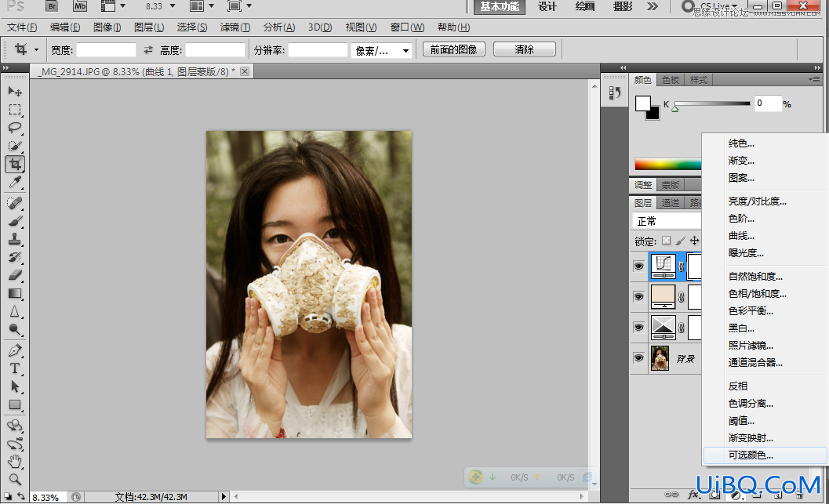Image resolution: width=829 pixels, height=504 pixels.
Task: Select the Eyedropper tool
Action: coord(15,183)
